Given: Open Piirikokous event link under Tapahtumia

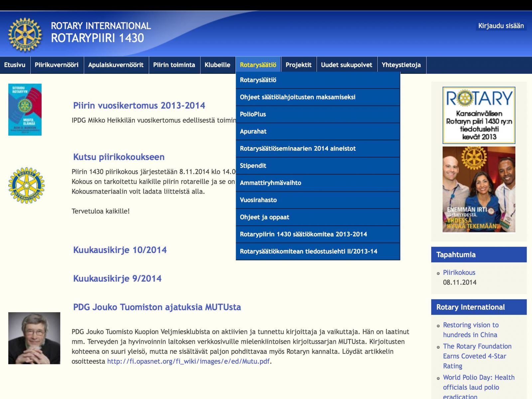Looking at the screenshot, I should [x=459, y=273].
